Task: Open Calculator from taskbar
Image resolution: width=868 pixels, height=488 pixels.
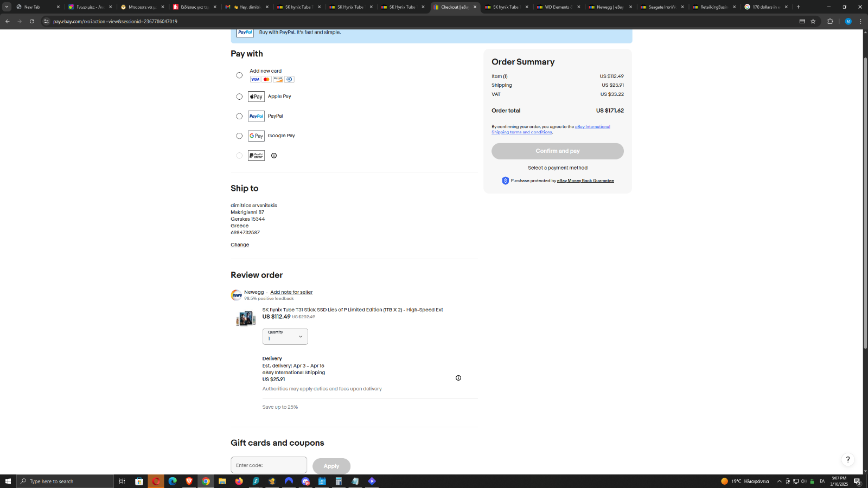Action: coord(339,481)
